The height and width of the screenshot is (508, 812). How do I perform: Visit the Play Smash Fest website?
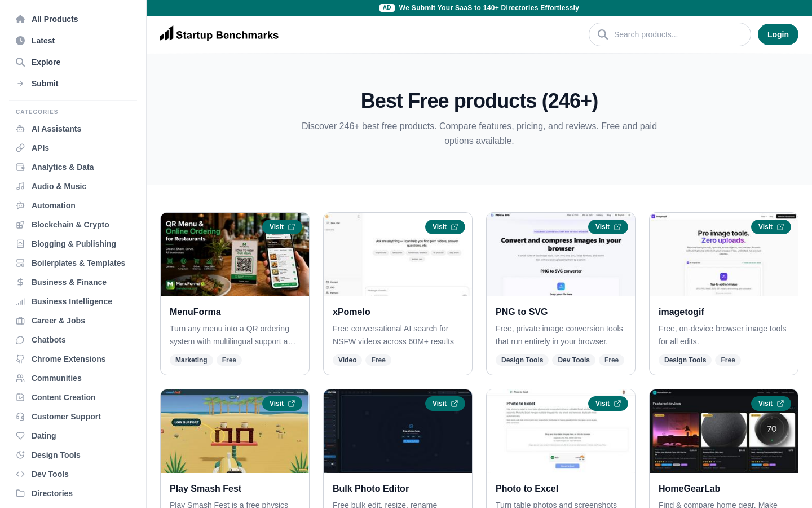[282, 404]
